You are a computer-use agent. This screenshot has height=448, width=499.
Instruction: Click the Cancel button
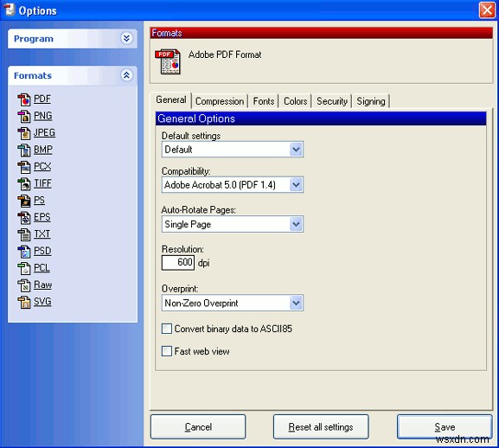(x=198, y=426)
